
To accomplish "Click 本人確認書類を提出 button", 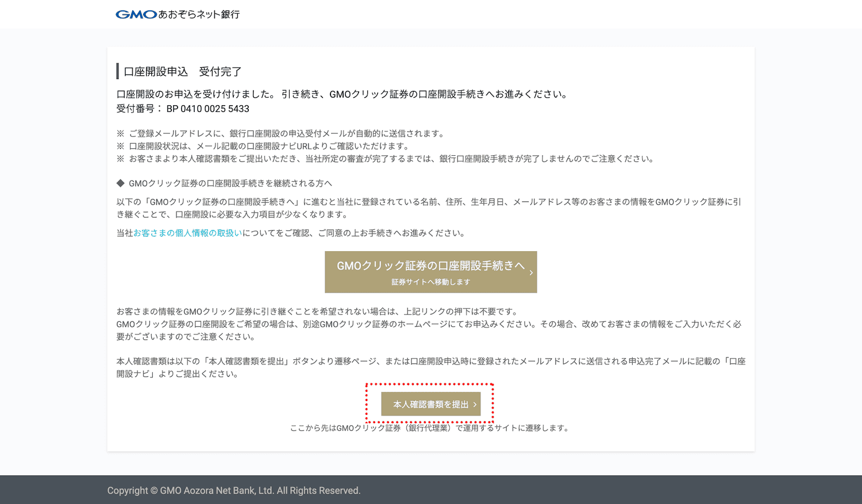I will tap(431, 404).
